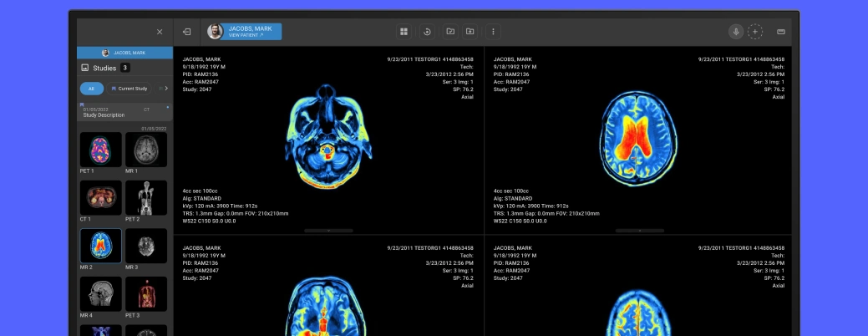Open the 01/05/2022 CT Study Description row
Image resolution: width=868 pixels, height=336 pixels.
(x=124, y=112)
